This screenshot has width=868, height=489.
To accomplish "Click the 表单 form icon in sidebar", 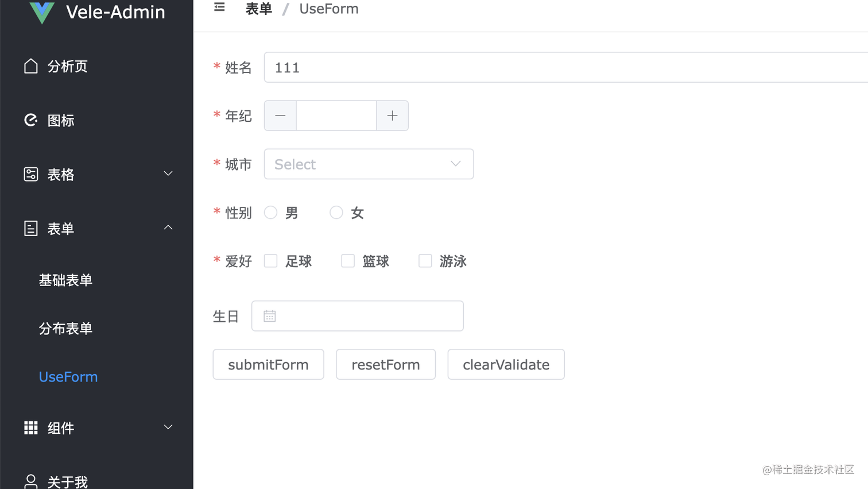I will tap(31, 227).
